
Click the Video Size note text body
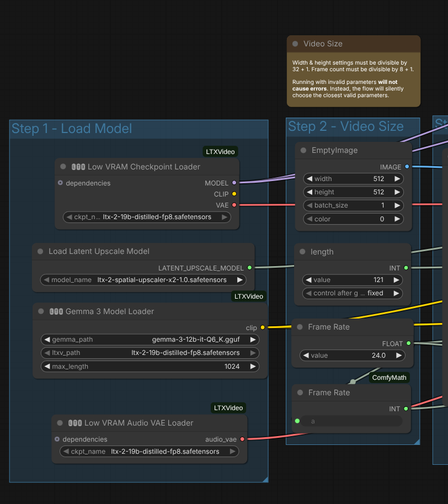coord(353,79)
